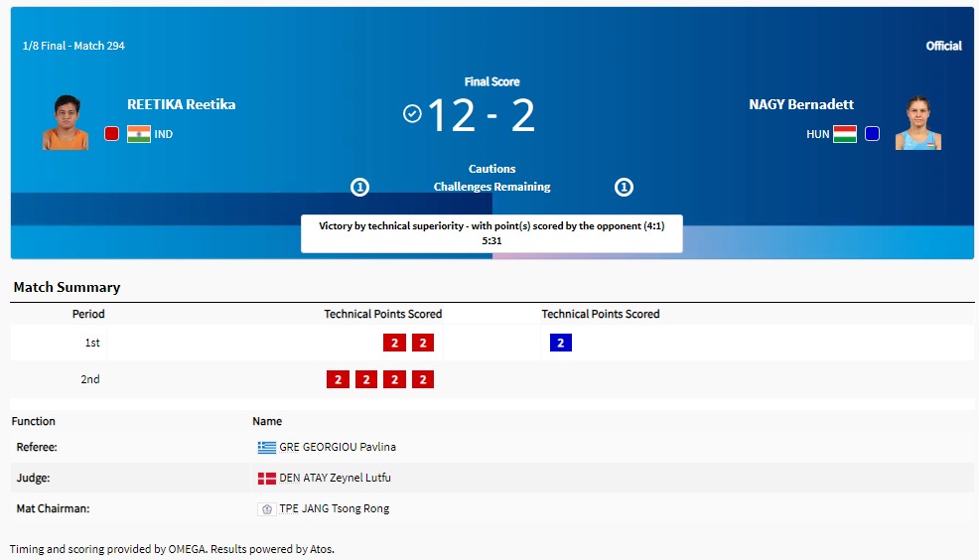The height and width of the screenshot is (560, 979).
Task: Click Reetika's challenges remaining circle
Action: (360, 187)
